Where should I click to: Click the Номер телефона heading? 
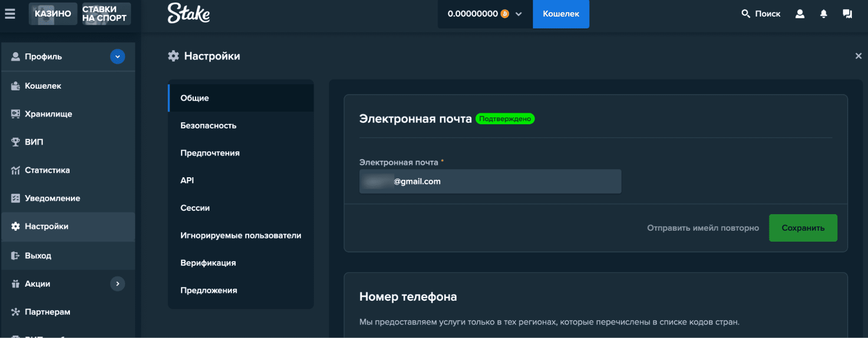click(408, 297)
